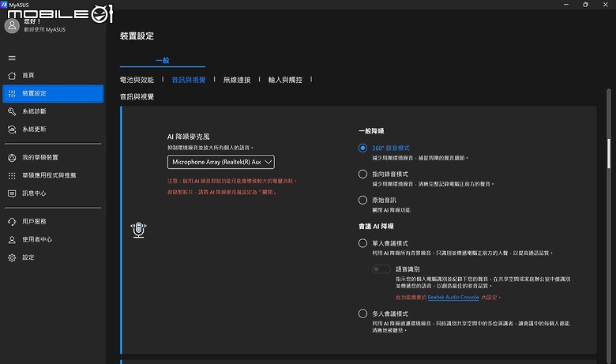Click the sliders icon beside 裝置設定
The image size is (616, 364).
tap(12, 93)
